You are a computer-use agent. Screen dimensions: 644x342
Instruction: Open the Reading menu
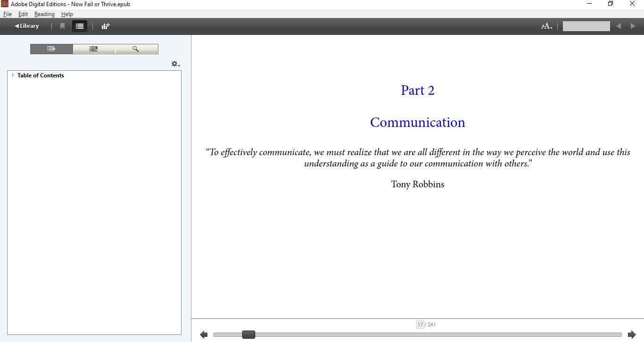[x=44, y=14]
